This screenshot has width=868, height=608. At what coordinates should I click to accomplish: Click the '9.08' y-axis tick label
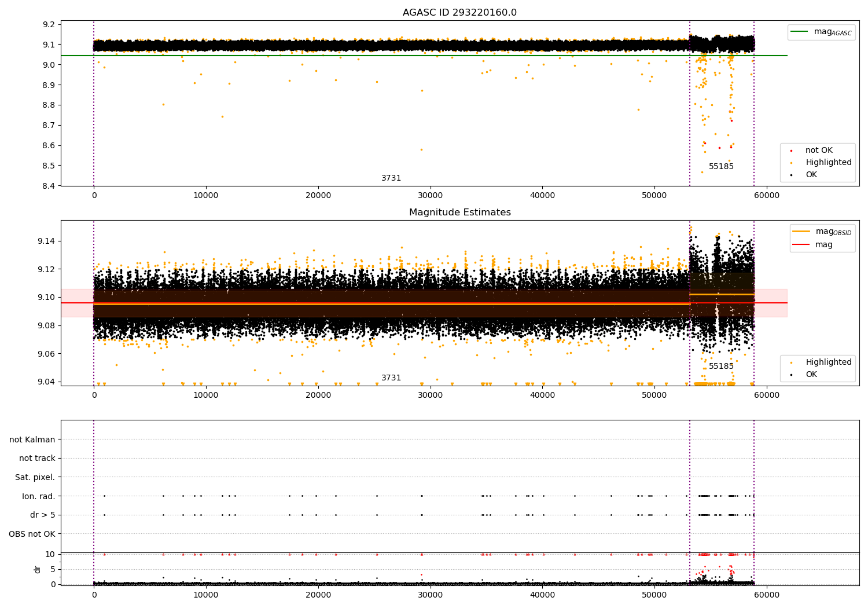(x=47, y=326)
